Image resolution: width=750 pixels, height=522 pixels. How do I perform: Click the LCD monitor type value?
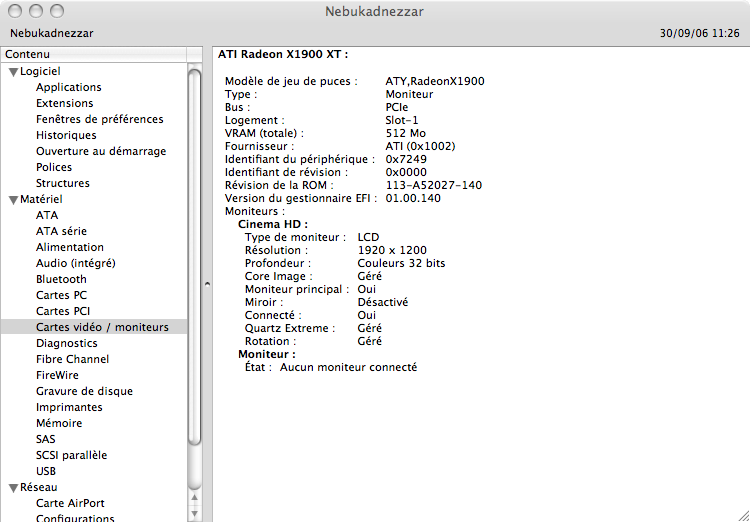pos(368,237)
